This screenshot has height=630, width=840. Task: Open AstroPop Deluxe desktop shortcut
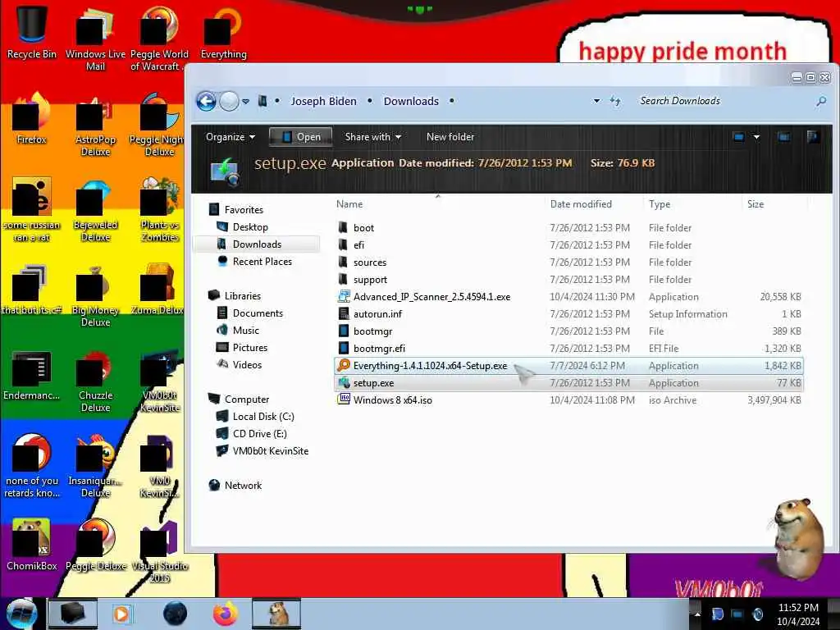(95, 125)
